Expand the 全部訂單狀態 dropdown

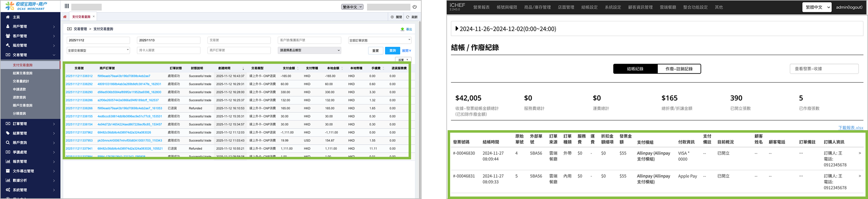(x=379, y=40)
